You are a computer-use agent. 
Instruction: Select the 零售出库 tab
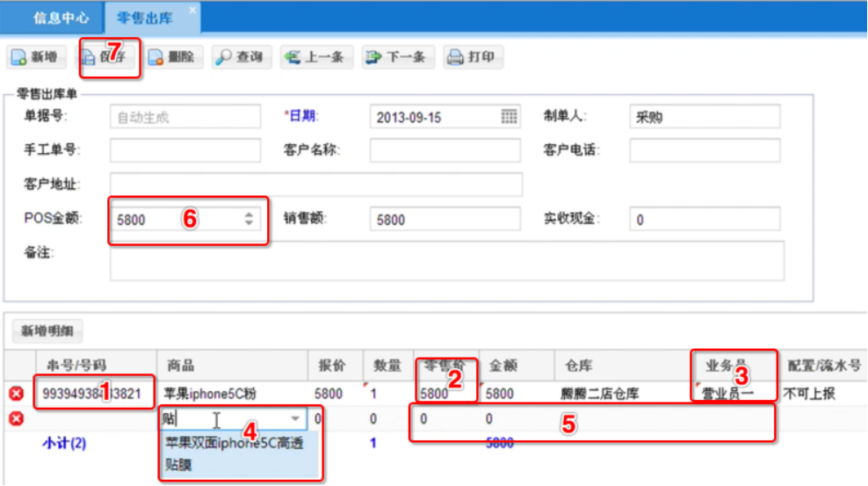(x=143, y=17)
